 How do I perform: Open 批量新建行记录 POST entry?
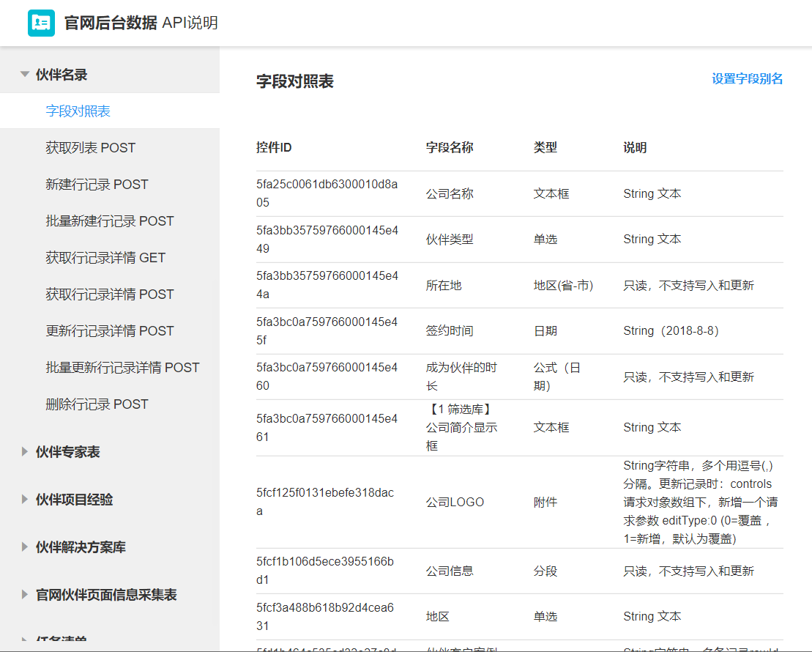pyautogui.click(x=110, y=221)
